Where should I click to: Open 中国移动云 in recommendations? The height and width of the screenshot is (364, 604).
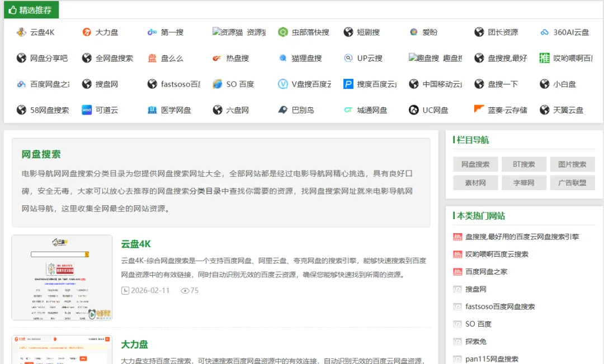[442, 84]
